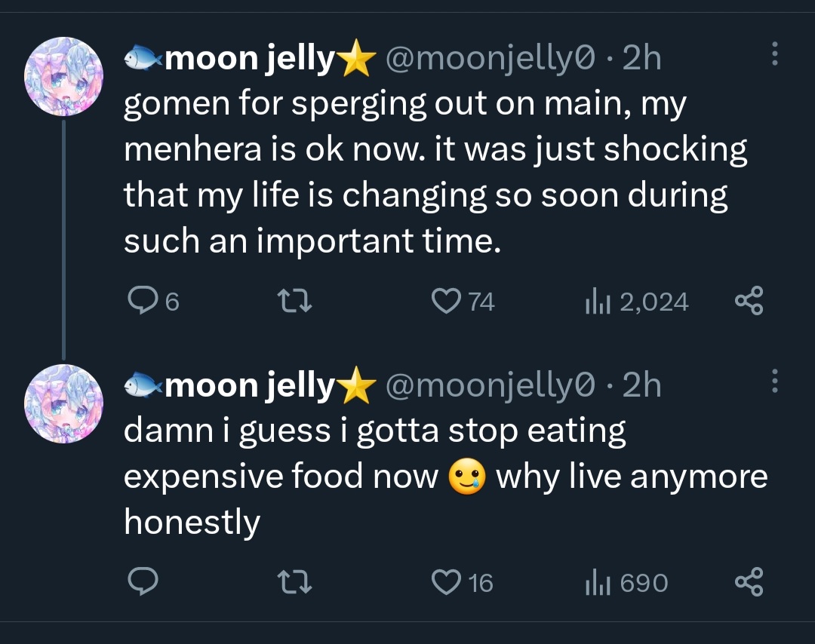The height and width of the screenshot is (644, 815).
Task: Retweet the 'expensive food' tweet
Action: coord(294,581)
